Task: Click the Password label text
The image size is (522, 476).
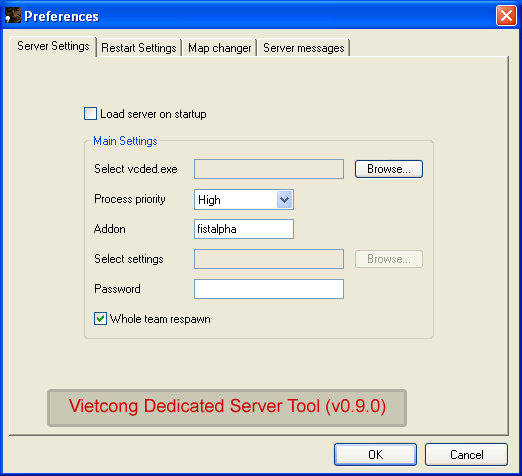Action: 117,289
